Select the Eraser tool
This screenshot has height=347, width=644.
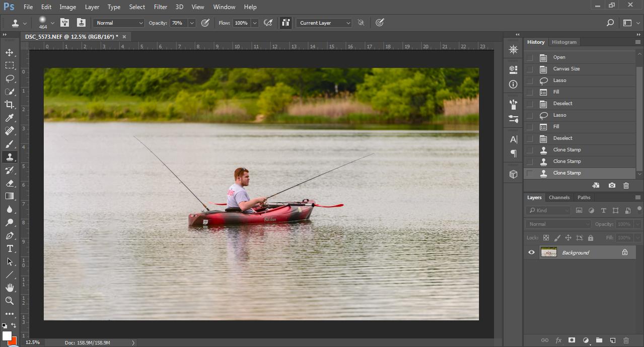(10, 183)
